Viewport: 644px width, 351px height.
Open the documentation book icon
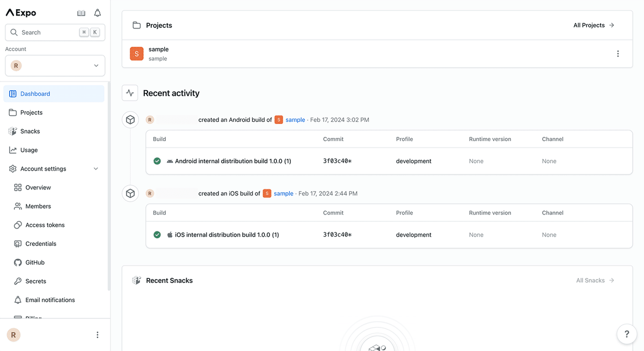coord(81,13)
